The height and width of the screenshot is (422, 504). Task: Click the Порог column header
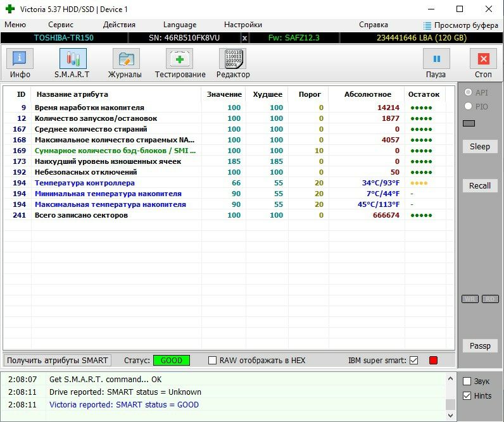click(x=310, y=94)
